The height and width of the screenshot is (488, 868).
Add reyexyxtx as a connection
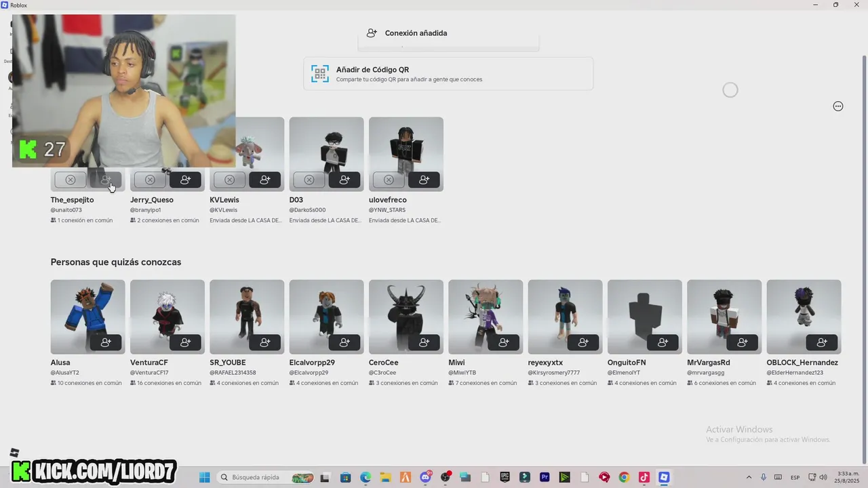pos(583,342)
